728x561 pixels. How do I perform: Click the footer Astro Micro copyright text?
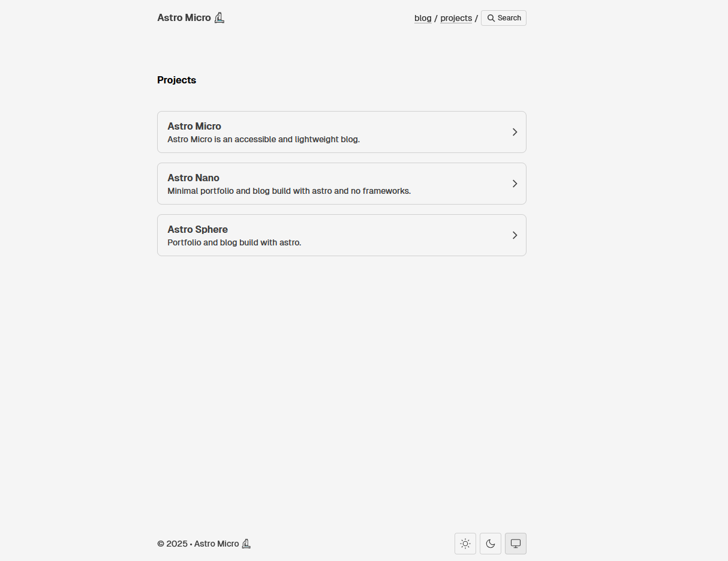198,544
